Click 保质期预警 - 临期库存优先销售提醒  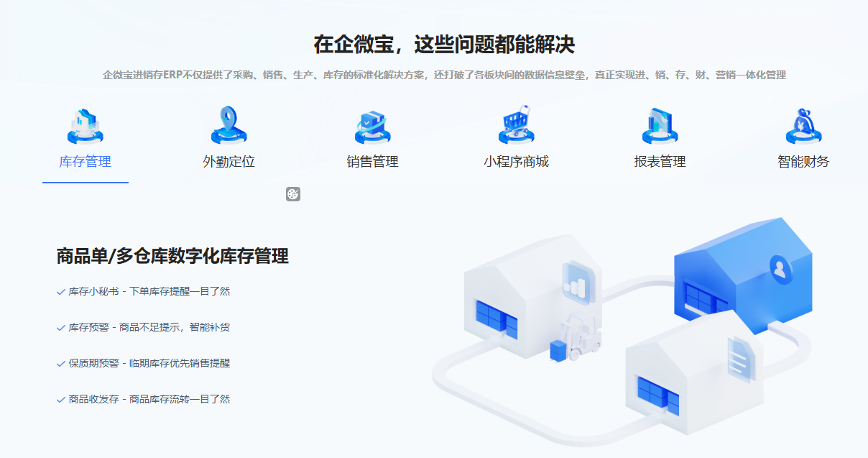[x=149, y=363]
